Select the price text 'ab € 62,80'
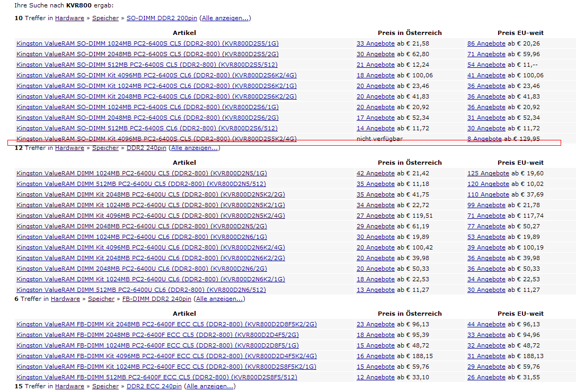The width and height of the screenshot is (576, 392). (413, 54)
